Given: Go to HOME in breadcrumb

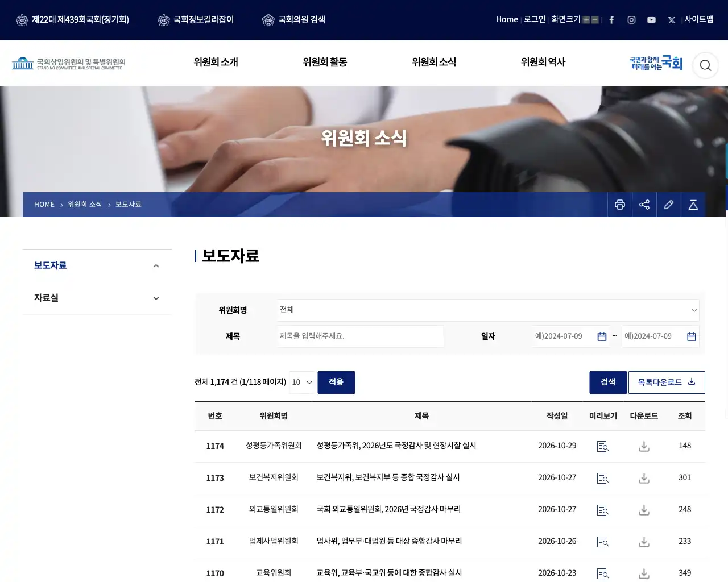Looking at the screenshot, I should (44, 205).
